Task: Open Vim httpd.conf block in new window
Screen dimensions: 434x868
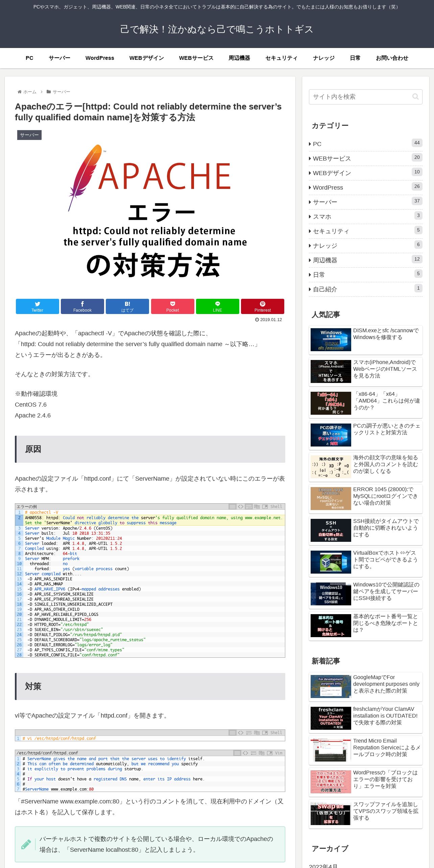Action: coord(270,753)
